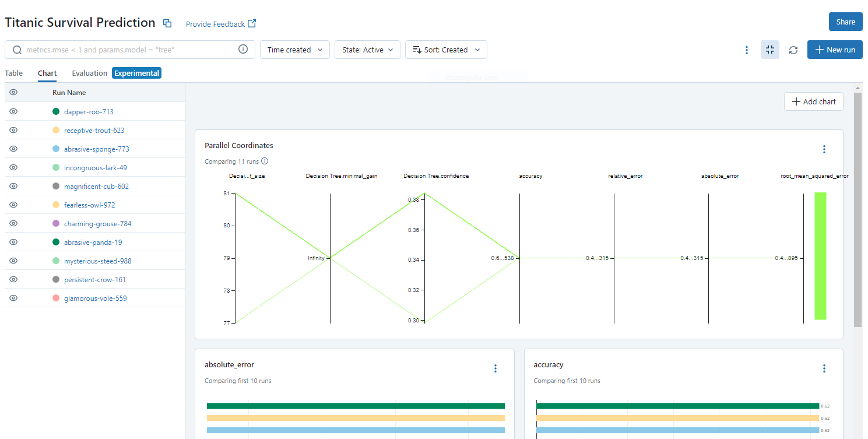Open the experiment options kebab menu
Image resolution: width=868 pixels, height=439 pixels.
pyautogui.click(x=747, y=50)
